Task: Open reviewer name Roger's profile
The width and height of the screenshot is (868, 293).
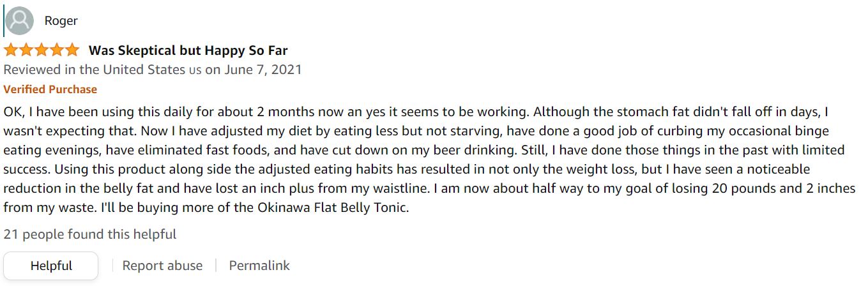Action: point(61,21)
